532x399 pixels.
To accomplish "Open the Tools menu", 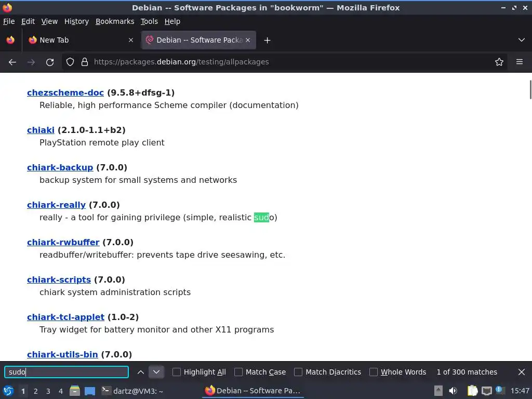I will tap(149, 21).
